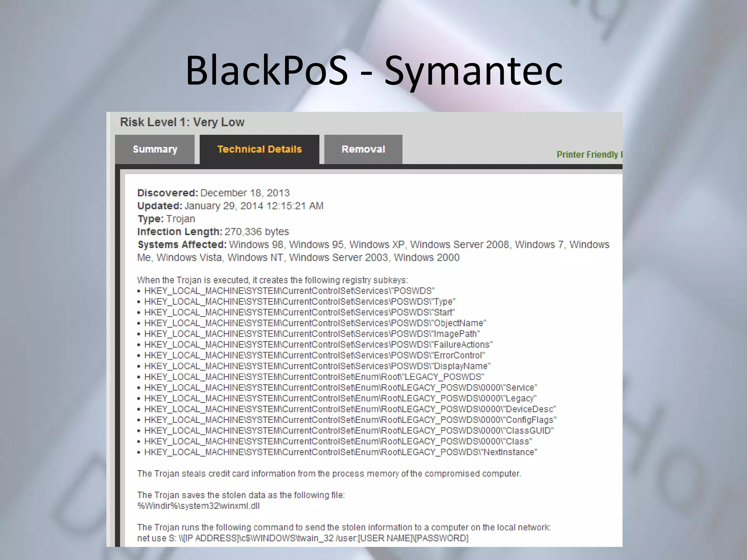Click the 'Systems Affected' line

[x=373, y=251]
